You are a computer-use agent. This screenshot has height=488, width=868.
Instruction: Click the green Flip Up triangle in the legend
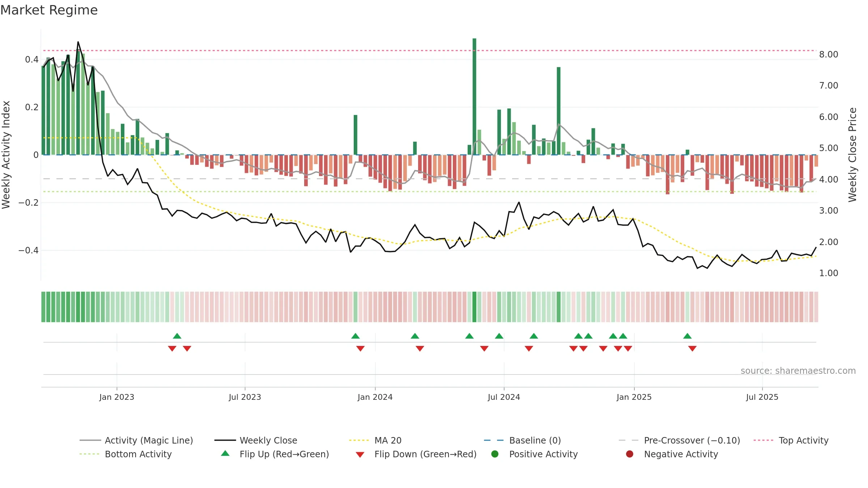pos(225,453)
